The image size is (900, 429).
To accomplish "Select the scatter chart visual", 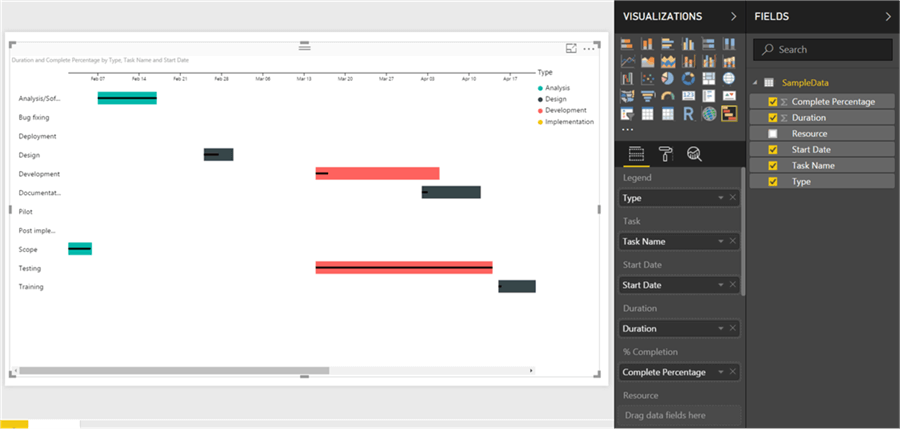I will (647, 79).
